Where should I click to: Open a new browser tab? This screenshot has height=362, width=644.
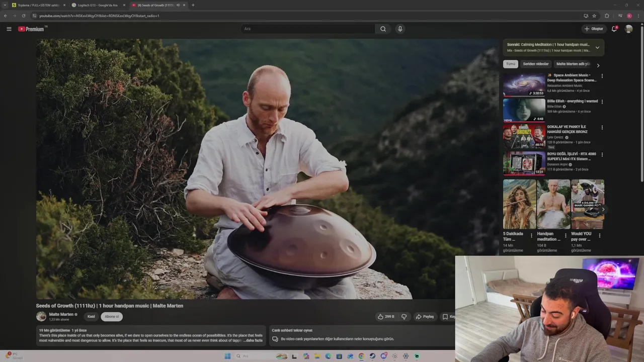pos(193,5)
